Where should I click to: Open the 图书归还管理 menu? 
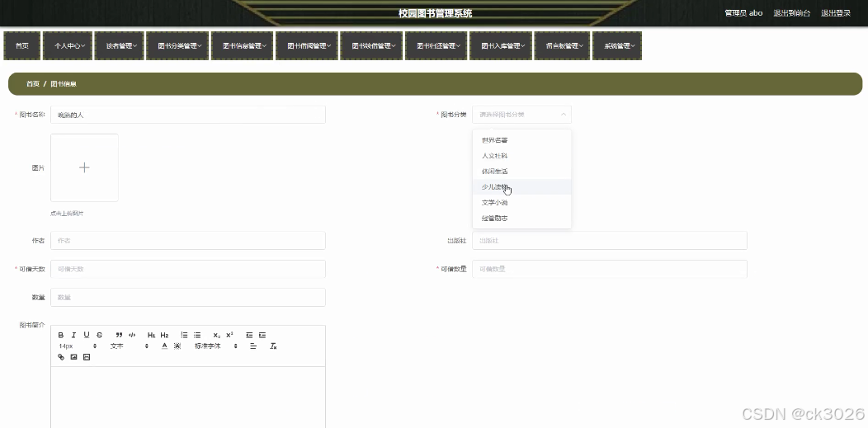pyautogui.click(x=438, y=46)
